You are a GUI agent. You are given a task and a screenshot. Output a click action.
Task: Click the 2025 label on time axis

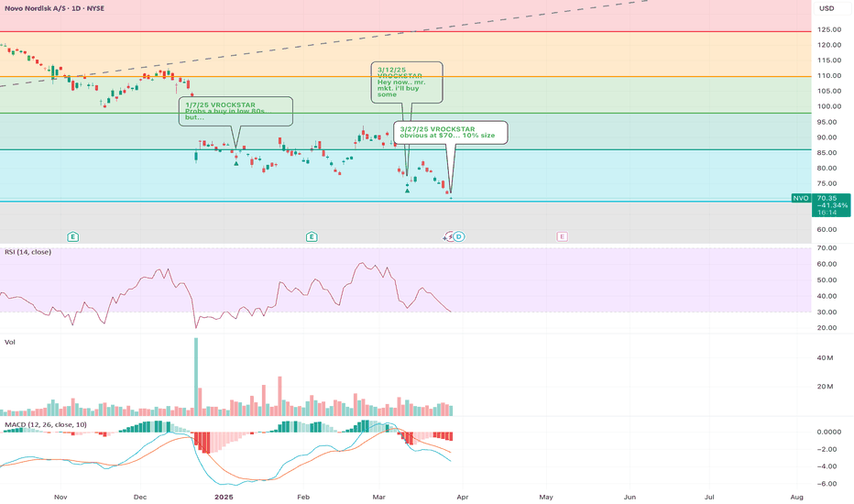point(224,497)
